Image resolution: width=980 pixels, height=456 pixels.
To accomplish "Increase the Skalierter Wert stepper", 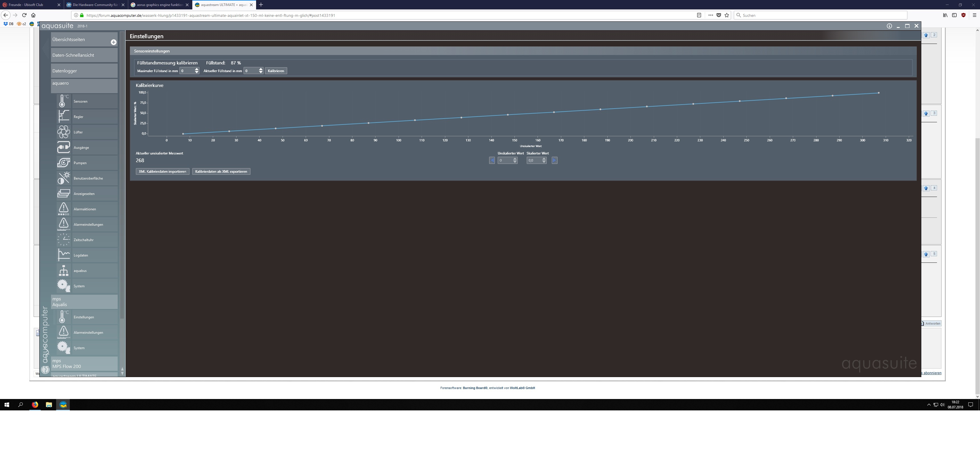I will (x=544, y=159).
